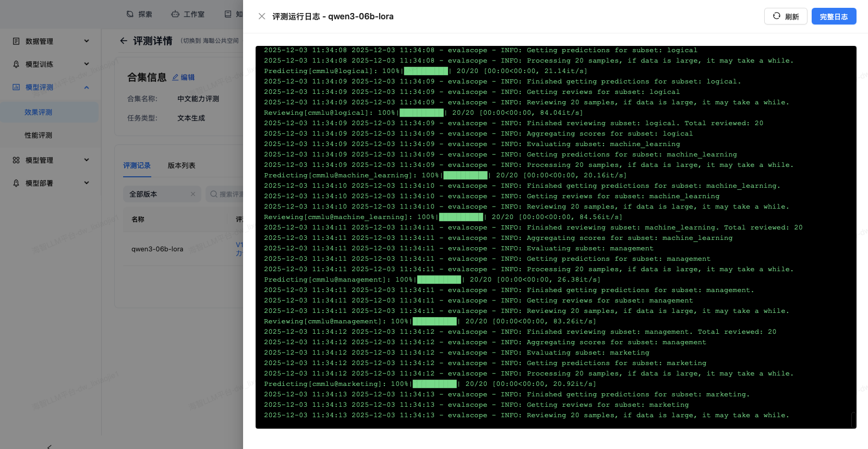Click the 模型评测 chart icon
Viewport: 868px width, 449px height.
(x=16, y=87)
